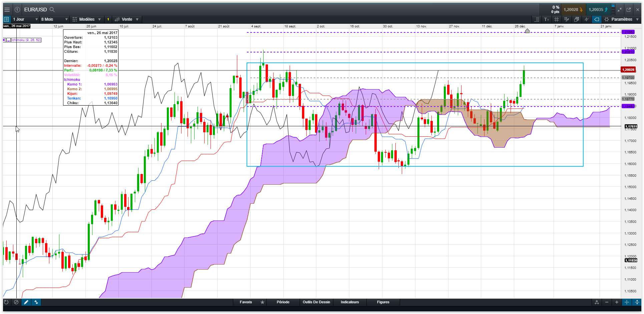Viewport: 644px width, 314px height.
Task: Click the circled number one info icon
Action: coord(17,10)
